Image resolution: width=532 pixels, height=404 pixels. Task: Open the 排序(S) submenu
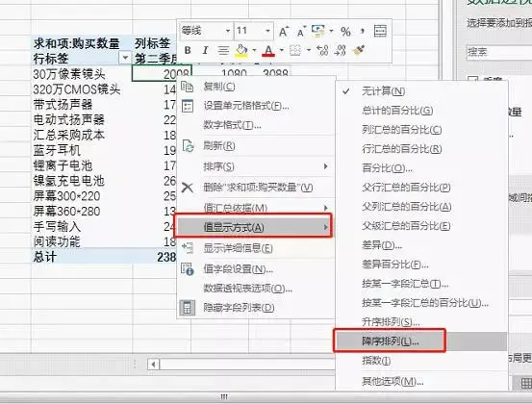coord(256,166)
